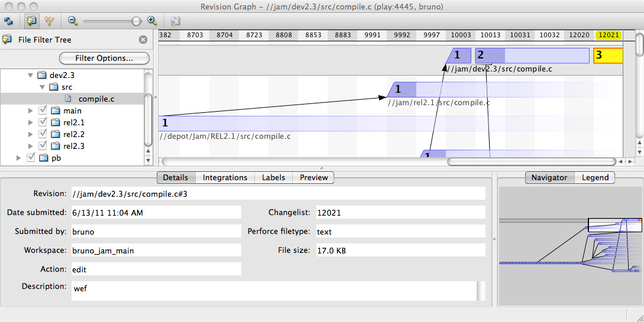This screenshot has width=644, height=322.
Task: Click the Action field showing edit
Action: coord(156,269)
